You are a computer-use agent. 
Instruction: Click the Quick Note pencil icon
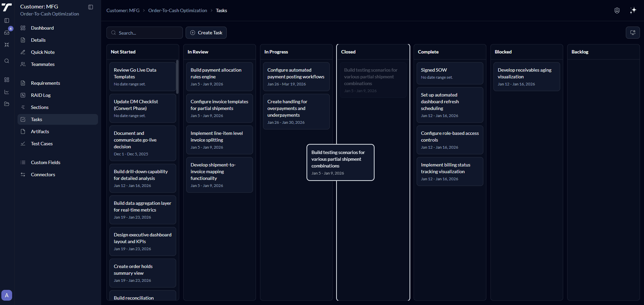coord(23,52)
